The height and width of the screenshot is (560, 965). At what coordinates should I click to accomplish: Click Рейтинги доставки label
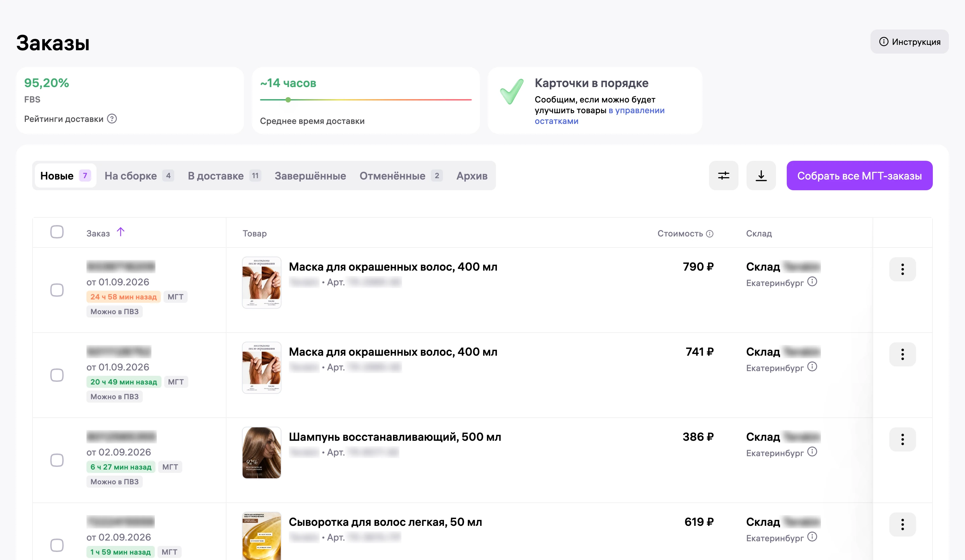[64, 119]
